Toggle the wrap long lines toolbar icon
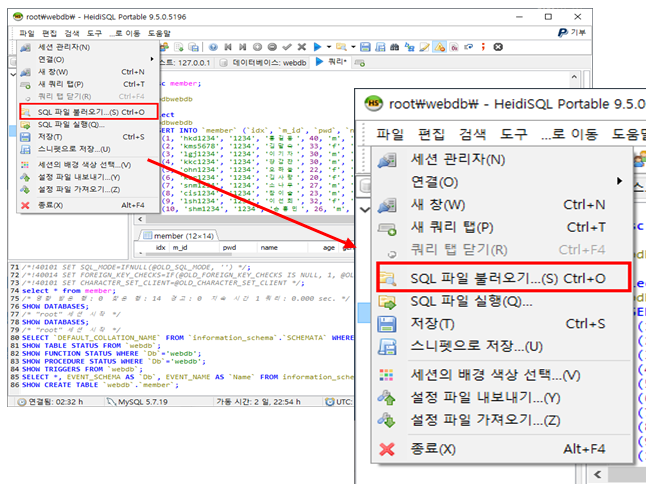 click(468, 47)
